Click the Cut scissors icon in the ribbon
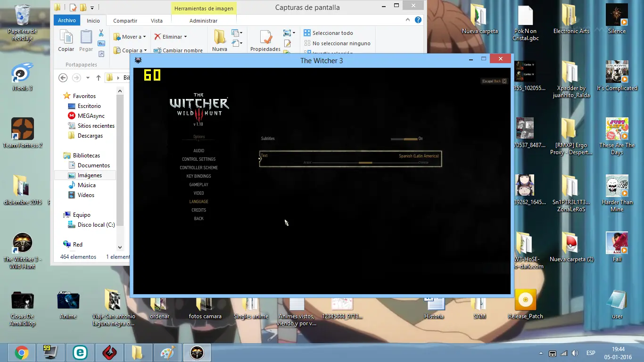The width and height of the screenshot is (644, 362). (x=101, y=33)
